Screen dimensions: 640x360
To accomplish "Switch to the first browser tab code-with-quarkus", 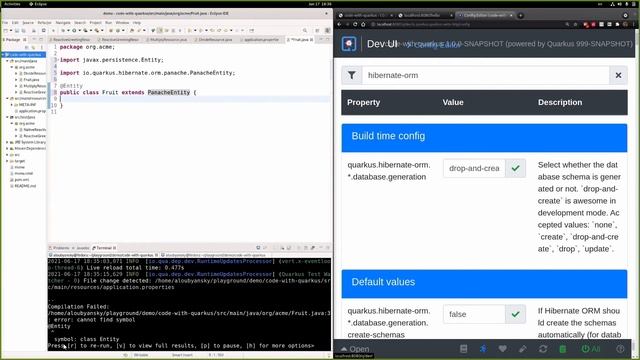I will click(364, 16).
